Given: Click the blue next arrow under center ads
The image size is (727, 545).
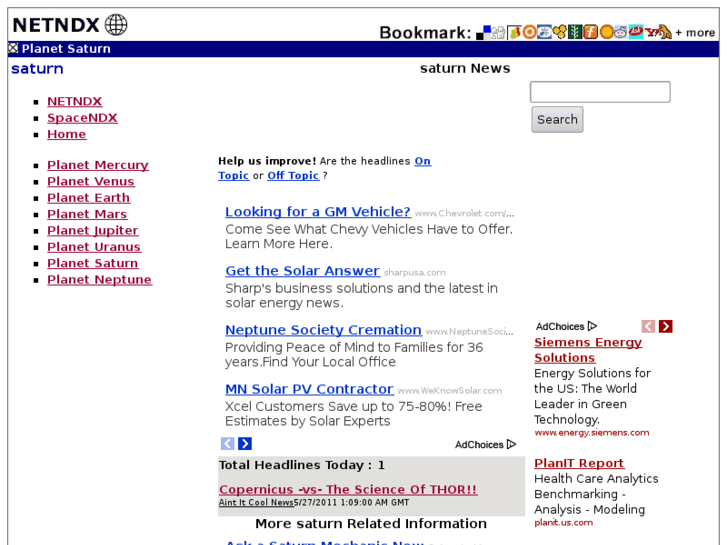Looking at the screenshot, I should point(245,443).
